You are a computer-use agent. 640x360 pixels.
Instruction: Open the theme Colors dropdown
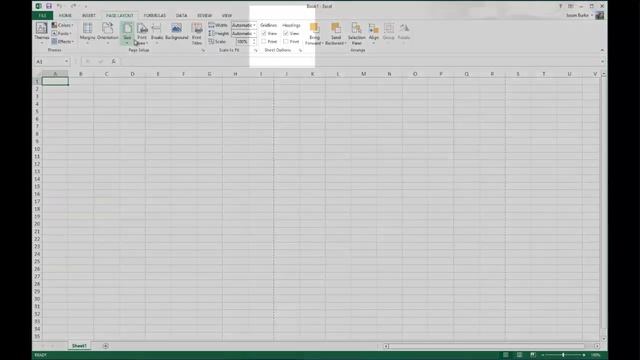pos(62,25)
